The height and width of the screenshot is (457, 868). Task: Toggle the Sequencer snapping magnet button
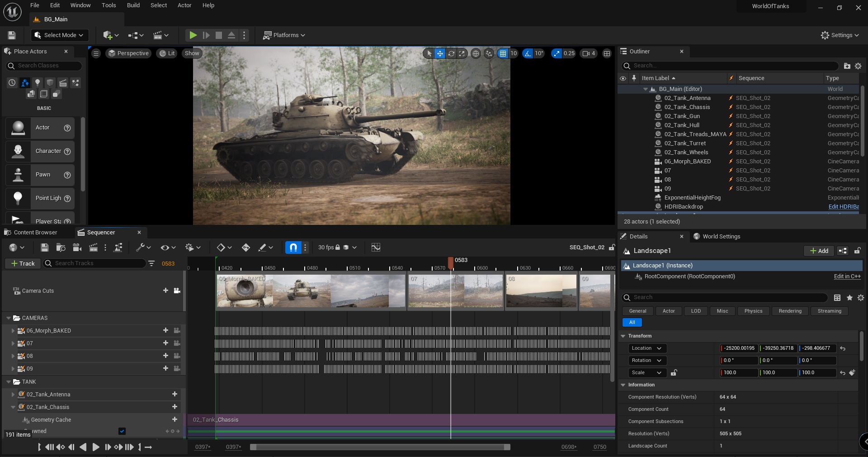[x=293, y=248]
